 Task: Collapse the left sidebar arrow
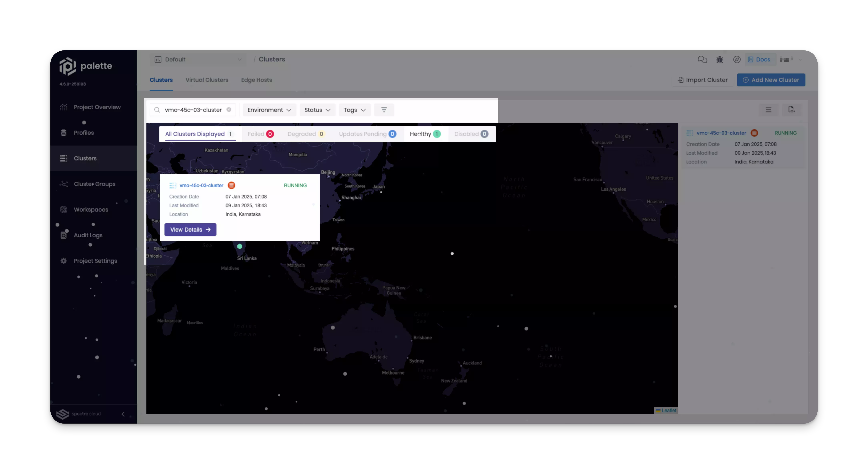click(123, 414)
